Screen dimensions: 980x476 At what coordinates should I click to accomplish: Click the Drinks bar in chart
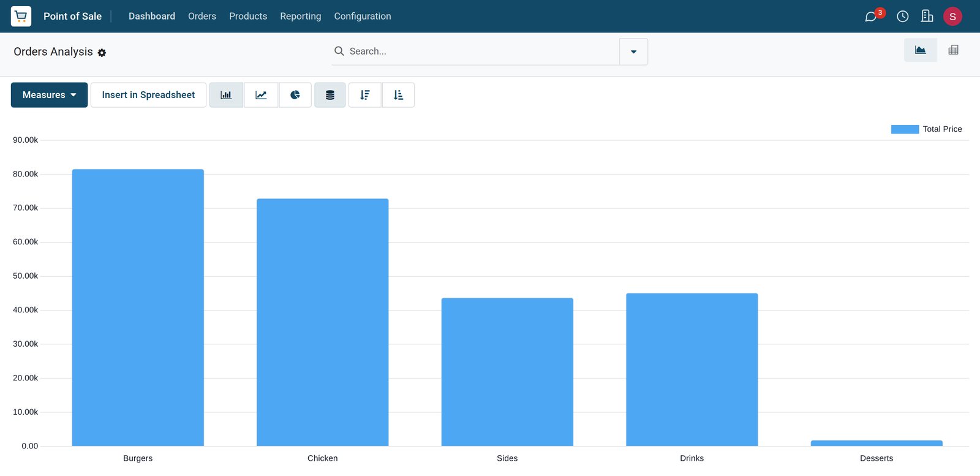692,369
